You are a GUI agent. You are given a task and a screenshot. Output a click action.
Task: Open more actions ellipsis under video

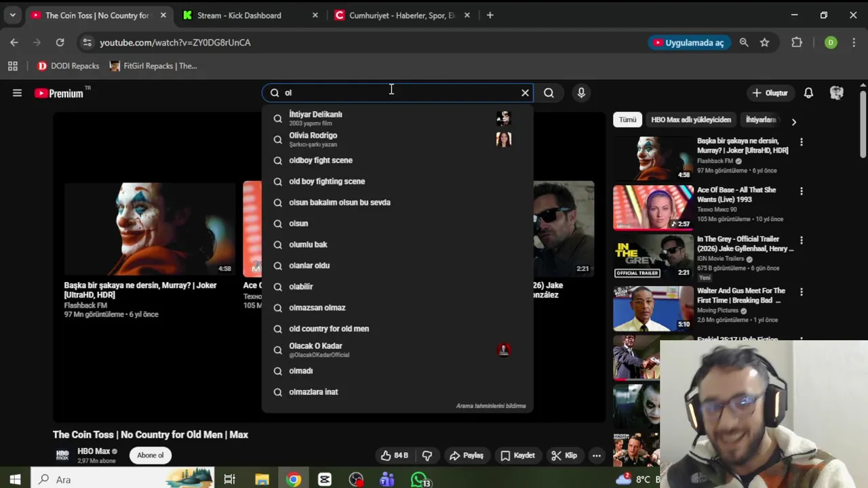[x=597, y=455]
